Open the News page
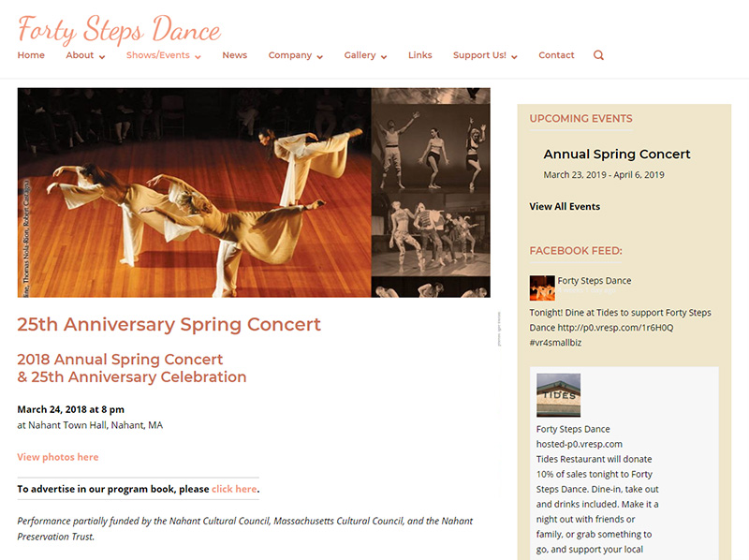Screen dimensions: 749x560 (234, 55)
